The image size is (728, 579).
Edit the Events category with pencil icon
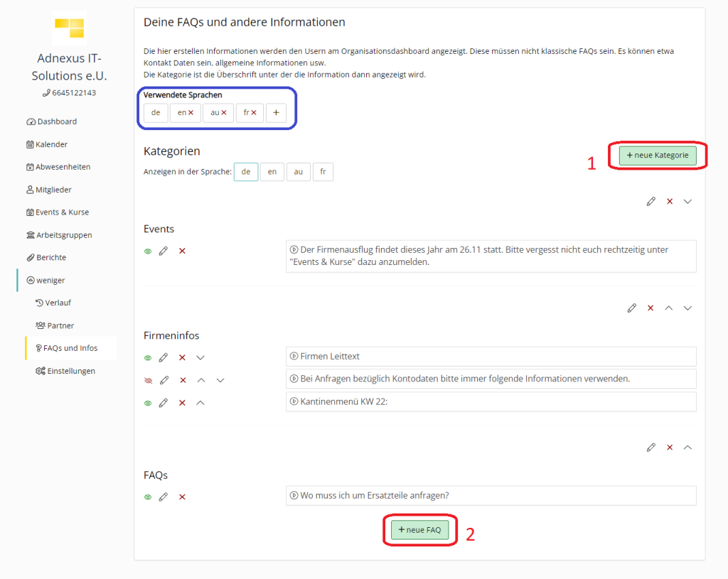coord(651,201)
